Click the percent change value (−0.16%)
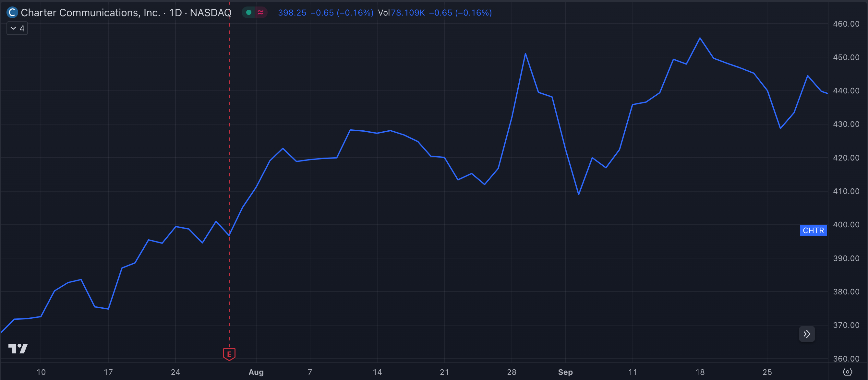Image resolution: width=868 pixels, height=380 pixels. [355, 12]
